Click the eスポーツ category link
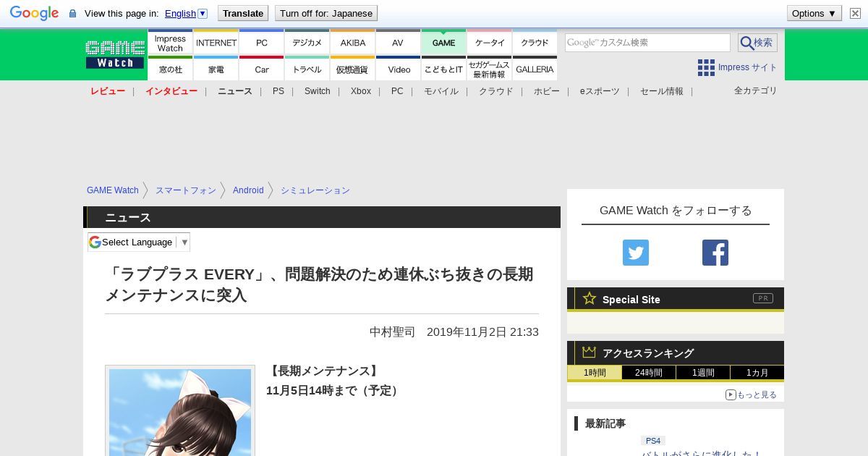 tap(600, 91)
